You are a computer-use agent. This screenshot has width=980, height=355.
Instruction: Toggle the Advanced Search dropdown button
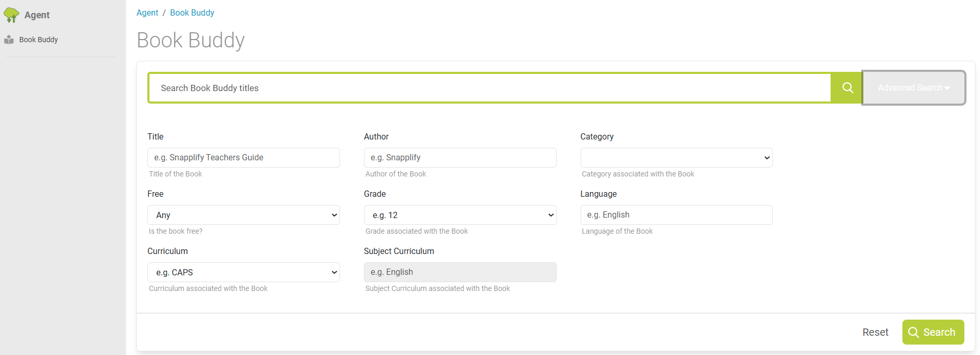(914, 88)
